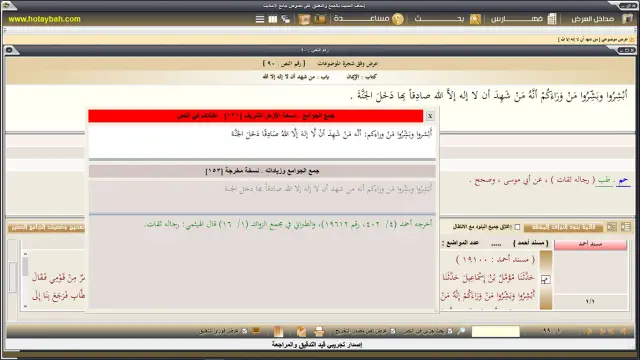This screenshot has height=360, width=640.
Task: Click the book page icon in bottom toolbar
Action: click(278, 331)
